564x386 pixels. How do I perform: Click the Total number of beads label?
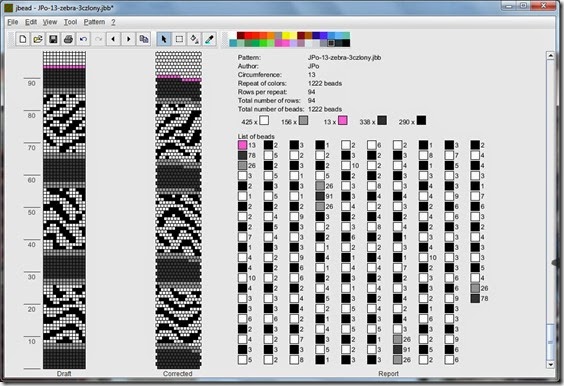tap(271, 109)
